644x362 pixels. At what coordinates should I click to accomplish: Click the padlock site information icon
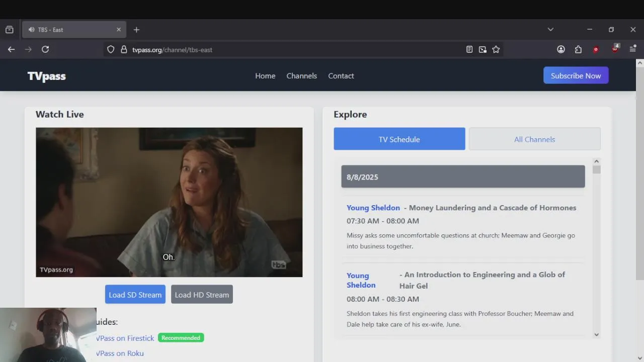(x=124, y=50)
